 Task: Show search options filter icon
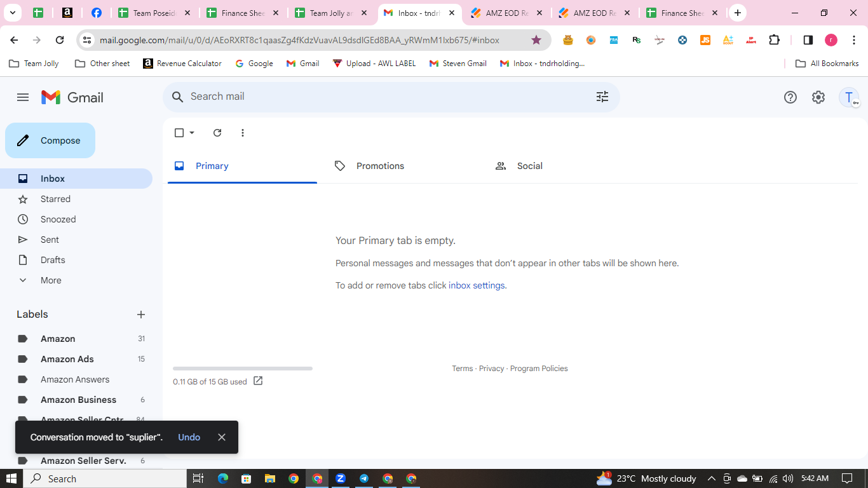pyautogui.click(x=602, y=97)
